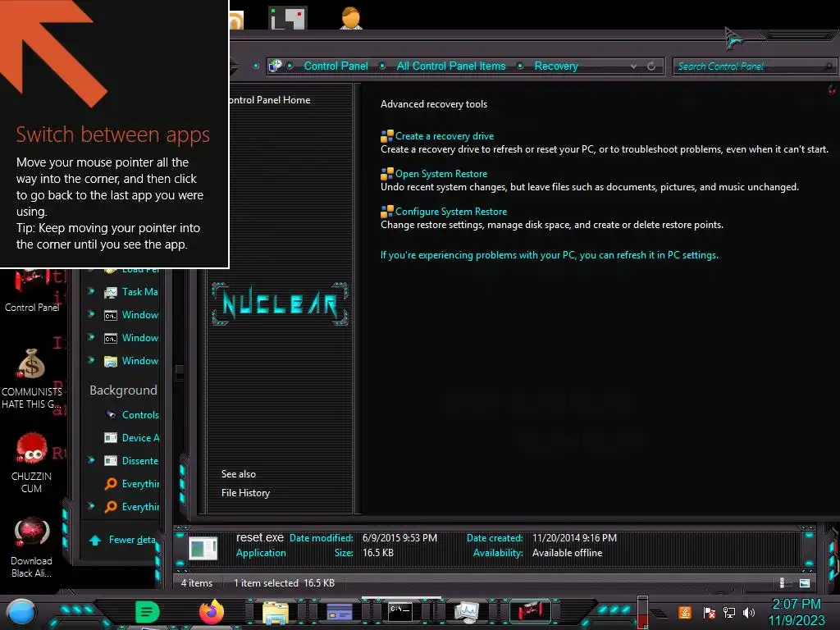Open the Start orb on the taskbar

[x=21, y=612]
